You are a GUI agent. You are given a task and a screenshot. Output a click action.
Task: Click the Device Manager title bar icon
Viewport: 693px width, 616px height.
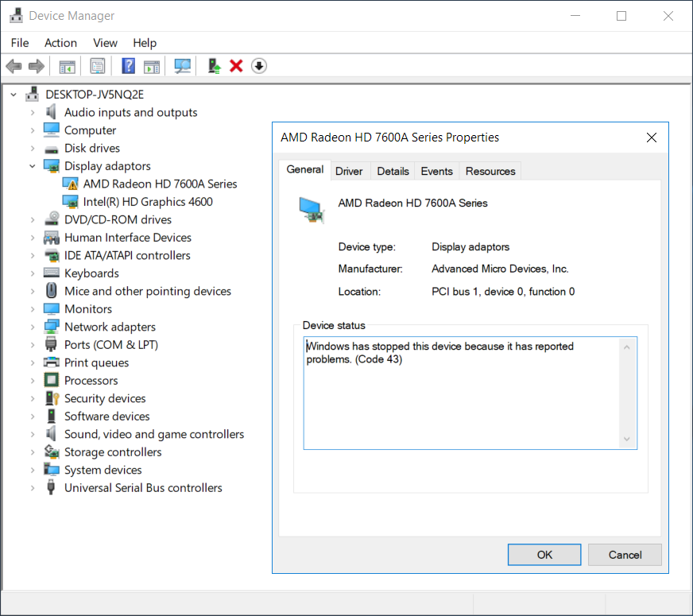click(x=17, y=15)
